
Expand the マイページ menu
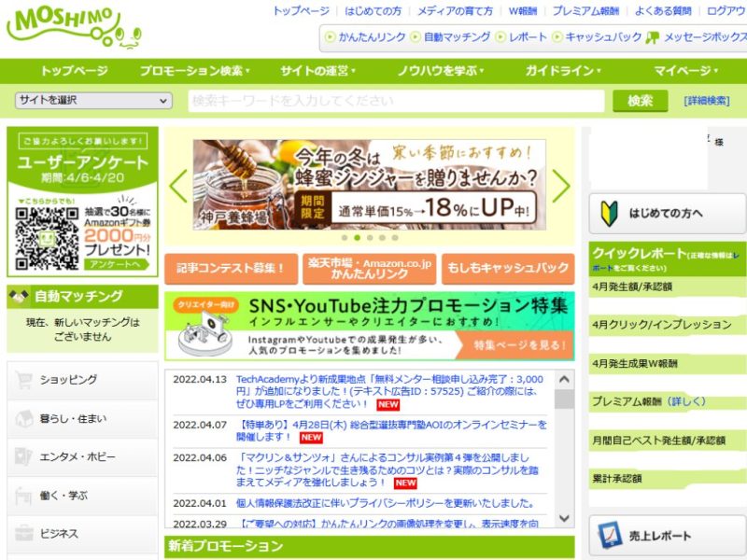[686, 71]
